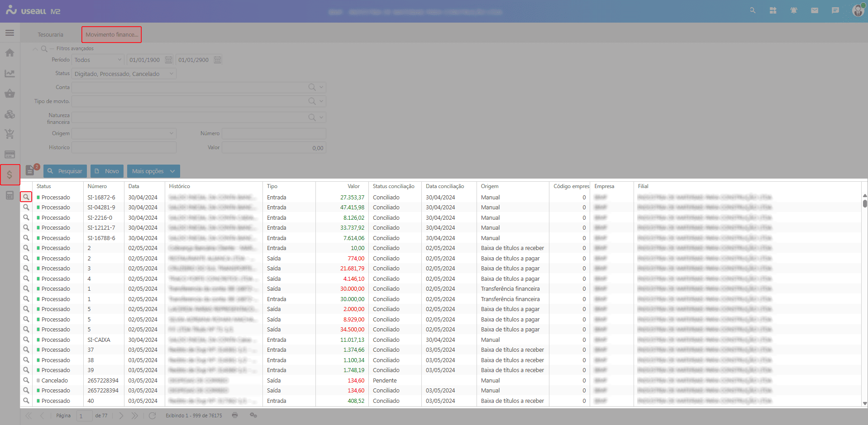Open the mail envelope icon
This screenshot has width=868, height=425.
point(814,10)
